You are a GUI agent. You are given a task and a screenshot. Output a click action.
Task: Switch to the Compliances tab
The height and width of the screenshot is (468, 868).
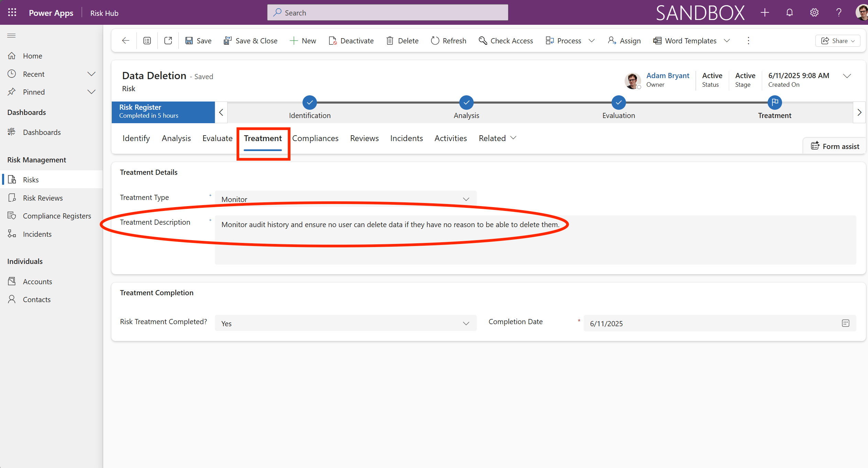[x=315, y=138]
